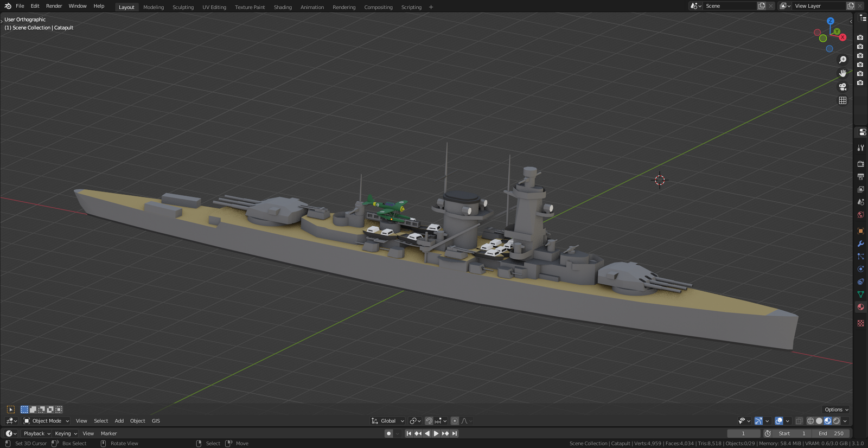Screen dimensions: 868x448
Task: Open the overlays options dropdown arrow
Action: click(x=787, y=421)
